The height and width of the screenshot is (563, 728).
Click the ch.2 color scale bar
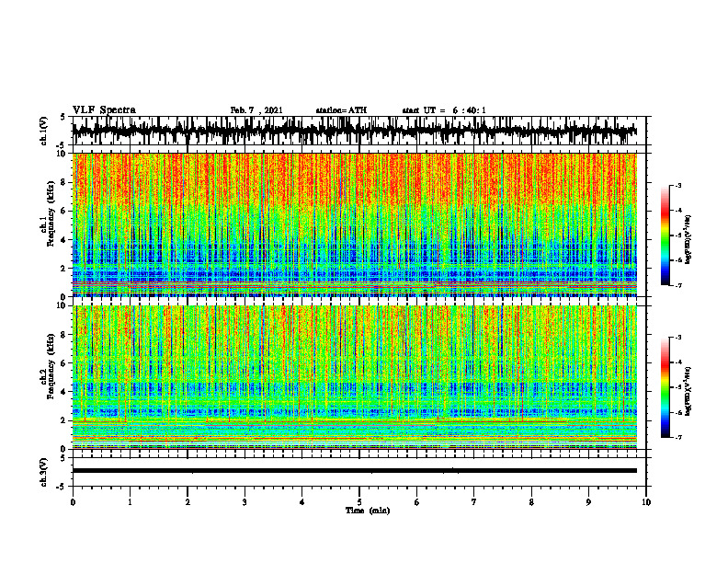[x=665, y=387]
